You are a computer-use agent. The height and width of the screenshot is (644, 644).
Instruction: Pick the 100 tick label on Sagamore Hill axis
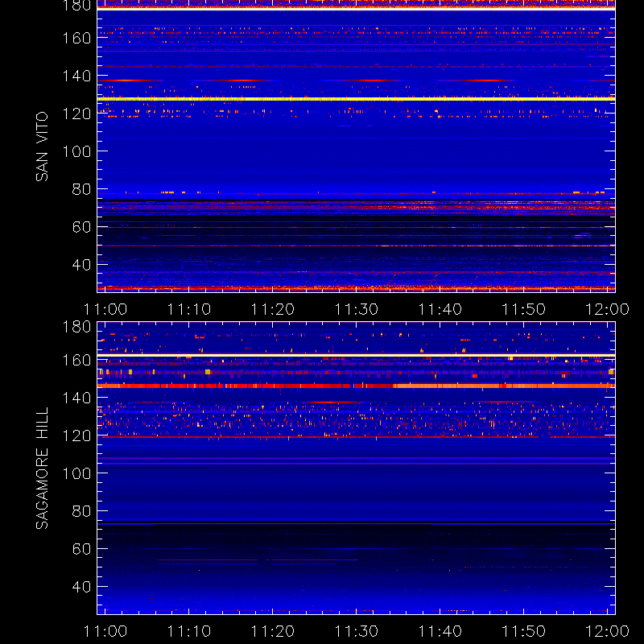pyautogui.click(x=76, y=473)
